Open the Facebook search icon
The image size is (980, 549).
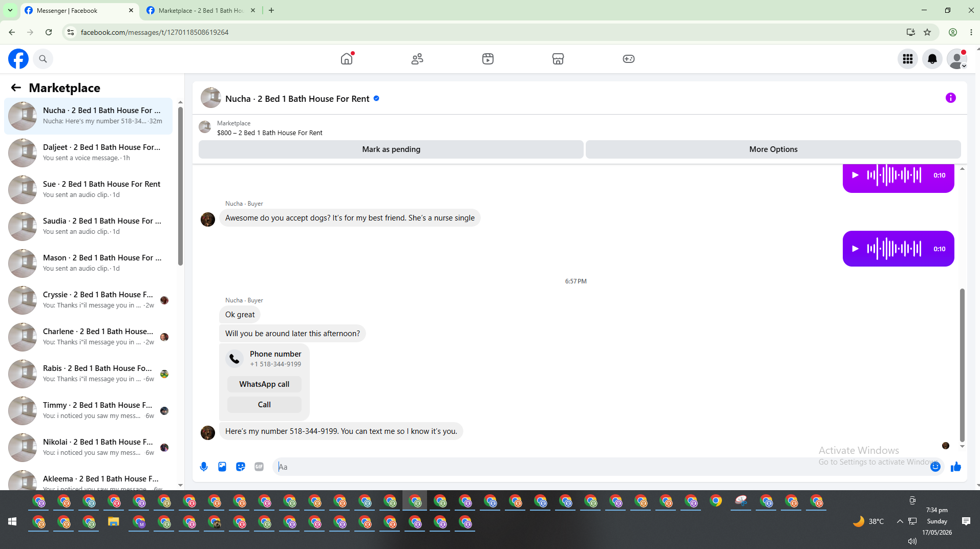click(x=43, y=59)
